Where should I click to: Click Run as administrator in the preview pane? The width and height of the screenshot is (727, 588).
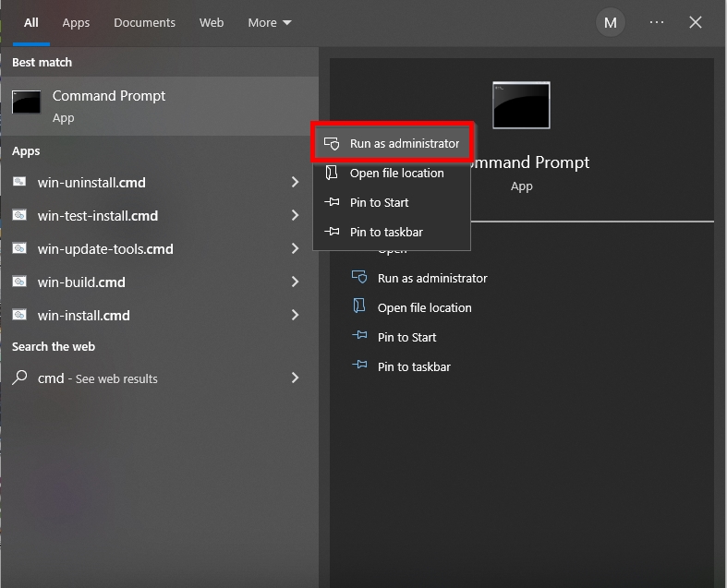[x=431, y=278]
